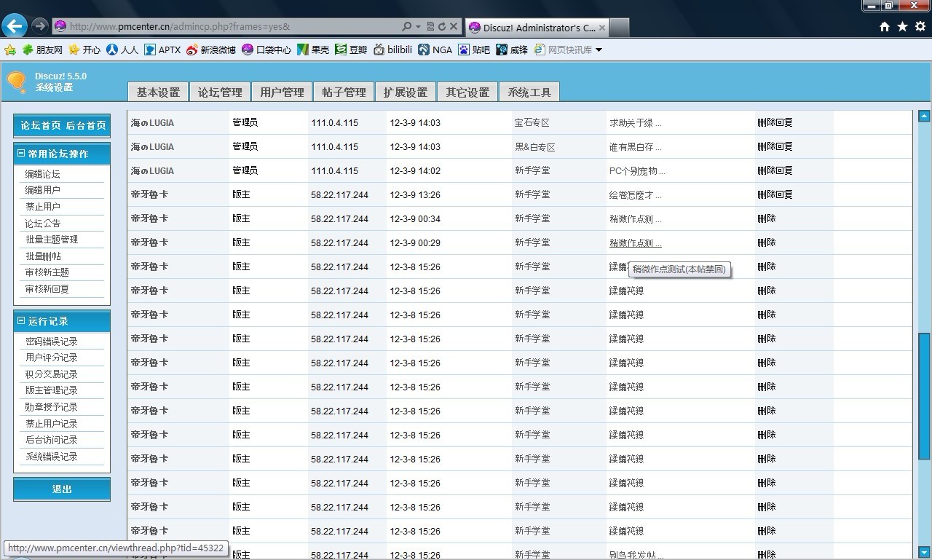Click the browser forward arrow button
The width and height of the screenshot is (932, 560).
pyautogui.click(x=39, y=26)
